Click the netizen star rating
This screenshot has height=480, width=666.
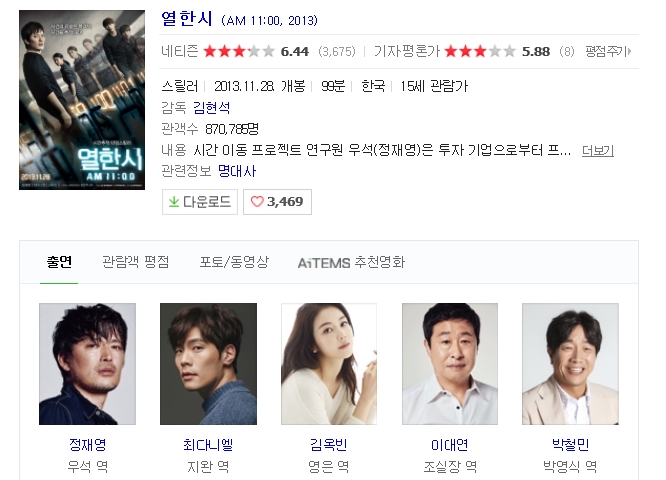click(x=239, y=51)
